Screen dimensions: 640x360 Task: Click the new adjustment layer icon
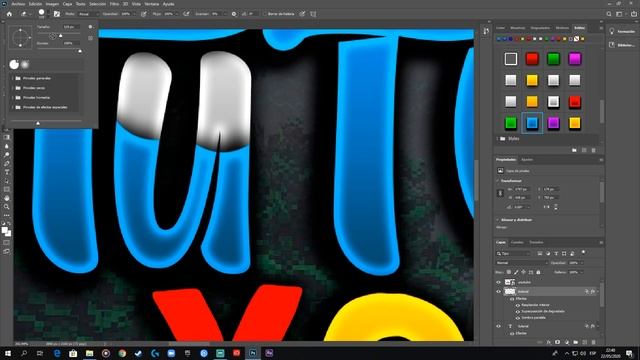click(567, 342)
